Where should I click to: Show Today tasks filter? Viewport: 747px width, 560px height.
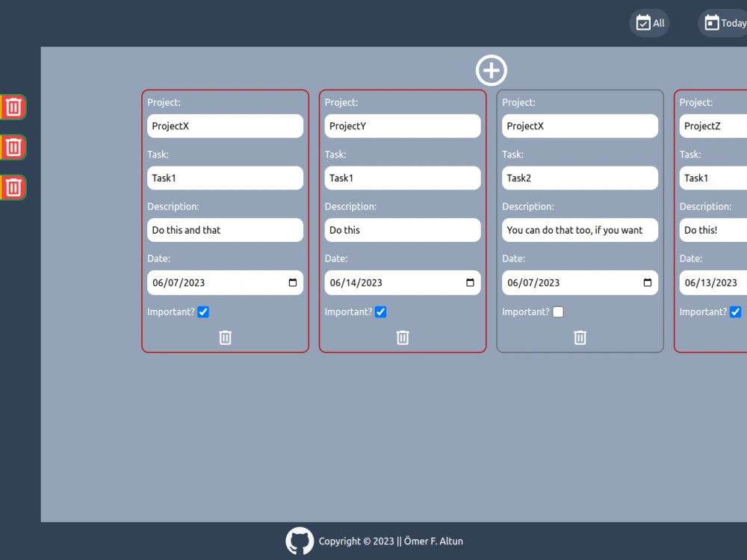tap(722, 23)
